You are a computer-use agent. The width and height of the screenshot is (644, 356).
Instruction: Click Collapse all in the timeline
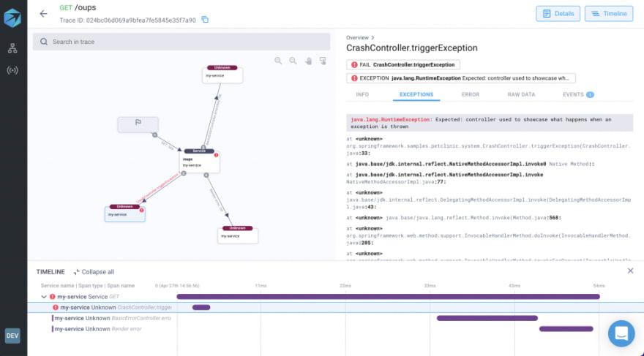coord(94,272)
